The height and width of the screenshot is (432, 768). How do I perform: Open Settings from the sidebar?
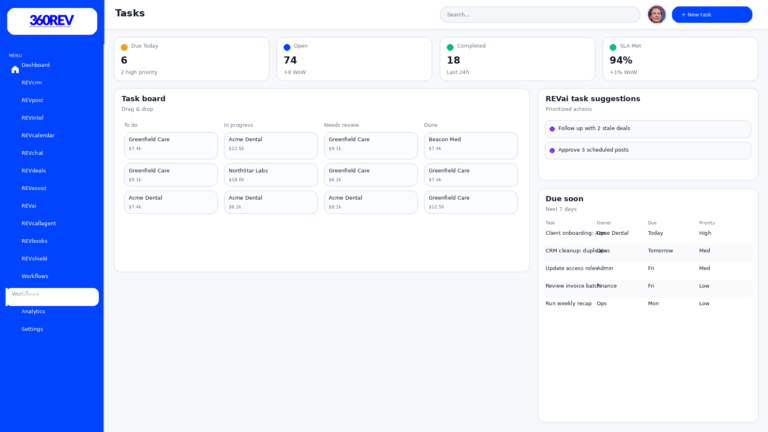32,329
